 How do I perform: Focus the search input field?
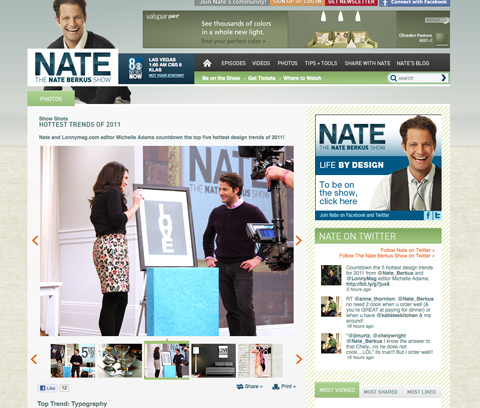pyautogui.click(x=418, y=78)
